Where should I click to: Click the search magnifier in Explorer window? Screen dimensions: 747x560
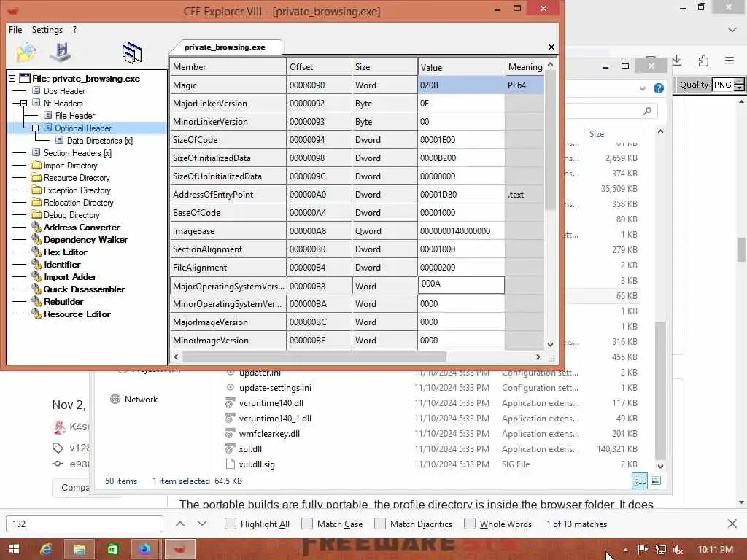click(648, 111)
